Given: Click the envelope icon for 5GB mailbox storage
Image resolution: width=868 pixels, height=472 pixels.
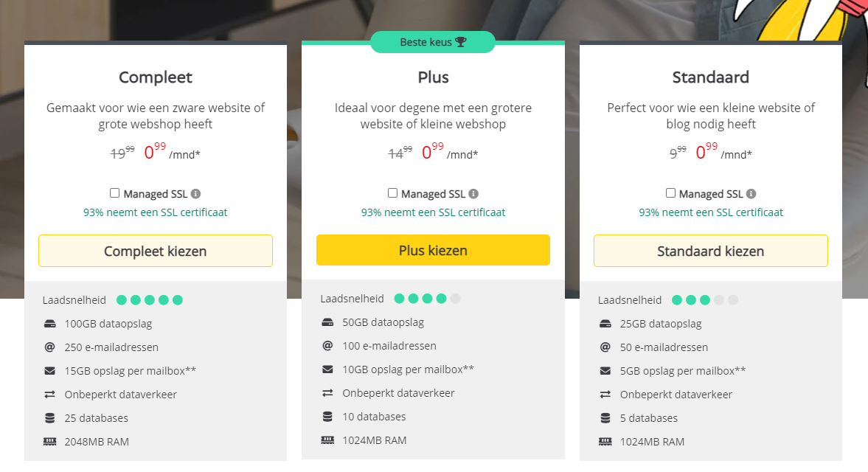Looking at the screenshot, I should (605, 371).
